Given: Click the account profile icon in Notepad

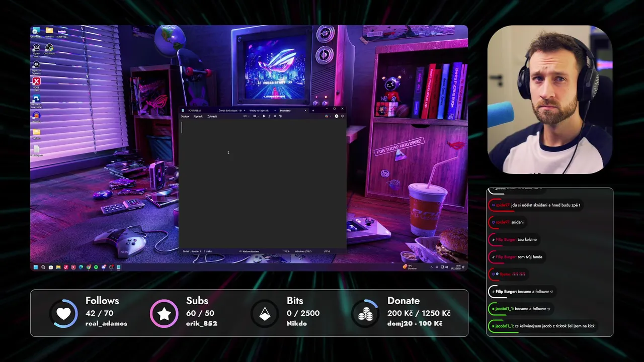Looking at the screenshot, I should (337, 116).
